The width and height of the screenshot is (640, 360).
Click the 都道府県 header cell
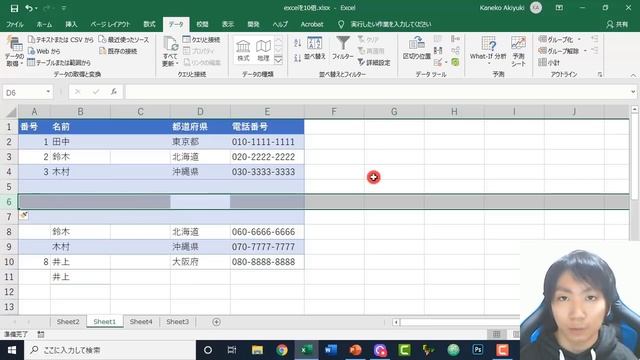200,127
